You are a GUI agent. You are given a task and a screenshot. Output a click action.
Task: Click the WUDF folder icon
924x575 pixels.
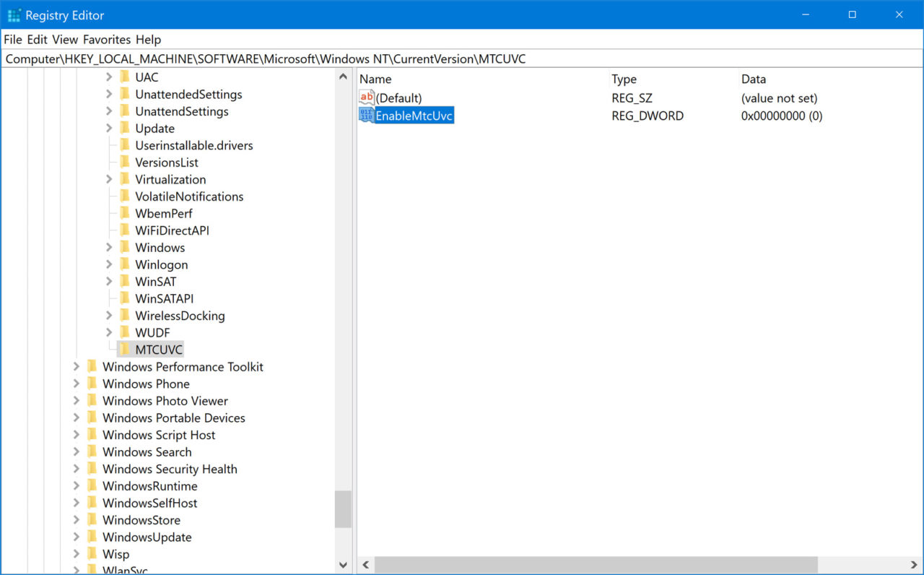(125, 332)
